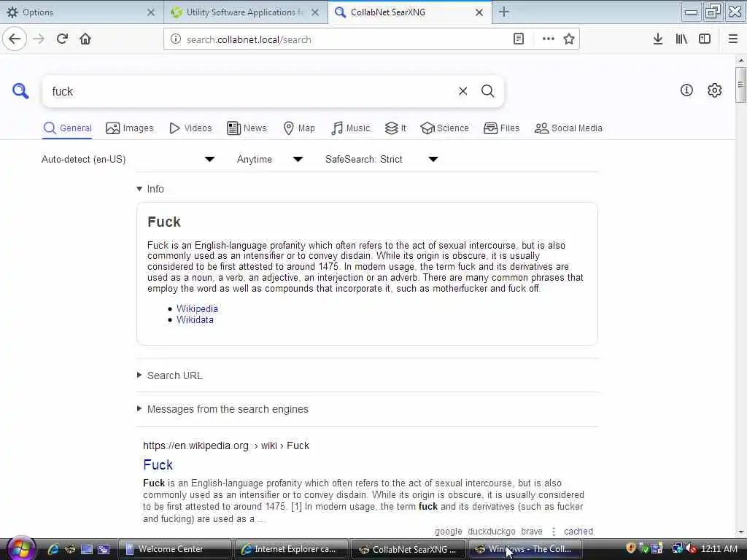Image resolution: width=747 pixels, height=560 pixels.
Task: Open the Wikidata link in infobox
Action: [x=195, y=320]
